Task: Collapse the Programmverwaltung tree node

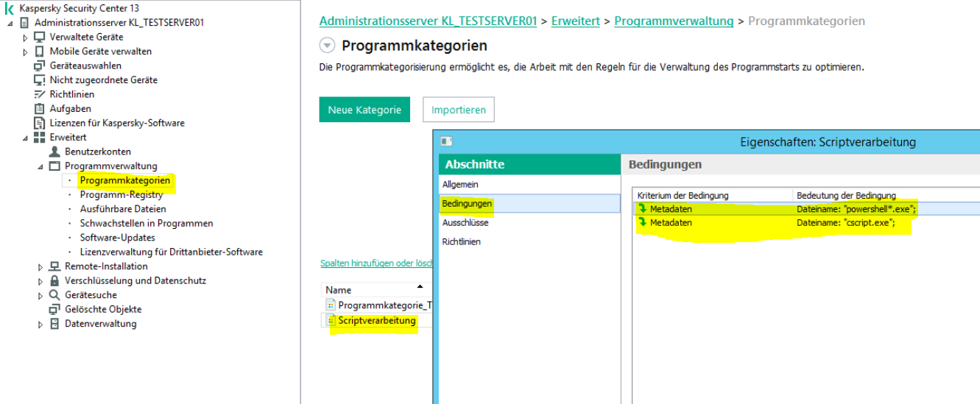Action: coord(40,167)
